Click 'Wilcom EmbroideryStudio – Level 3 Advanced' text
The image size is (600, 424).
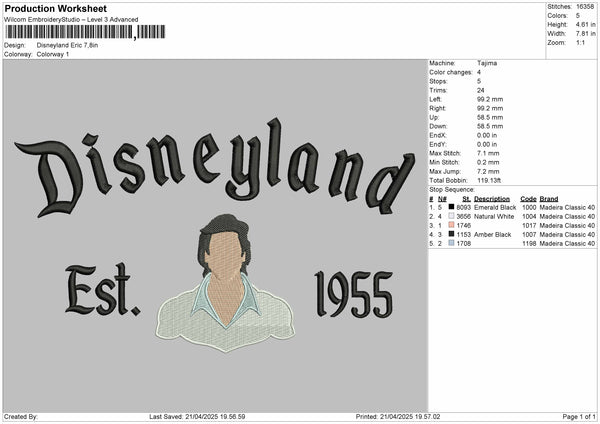pos(71,20)
